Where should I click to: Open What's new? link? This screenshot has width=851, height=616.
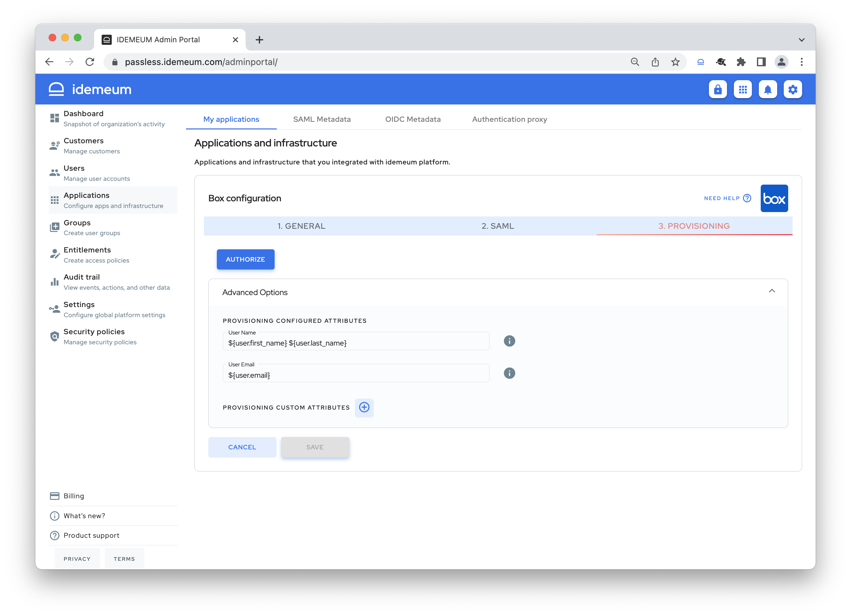(x=113, y=516)
